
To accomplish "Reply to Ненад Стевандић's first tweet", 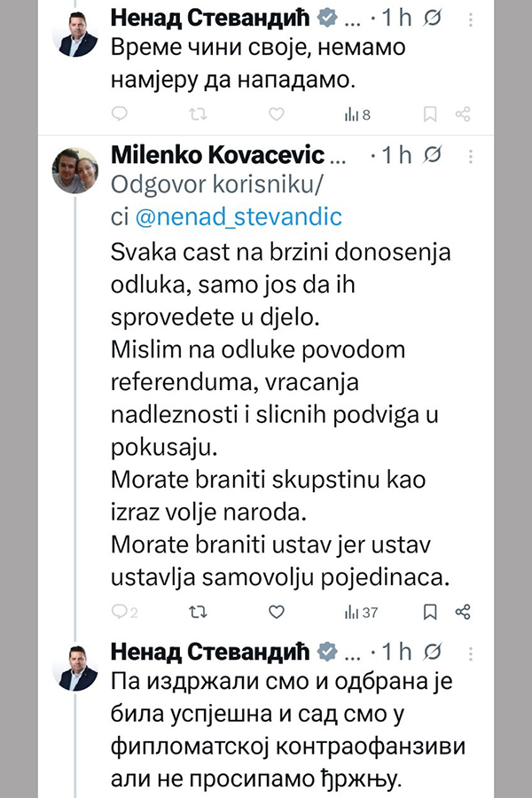I will (x=122, y=113).
